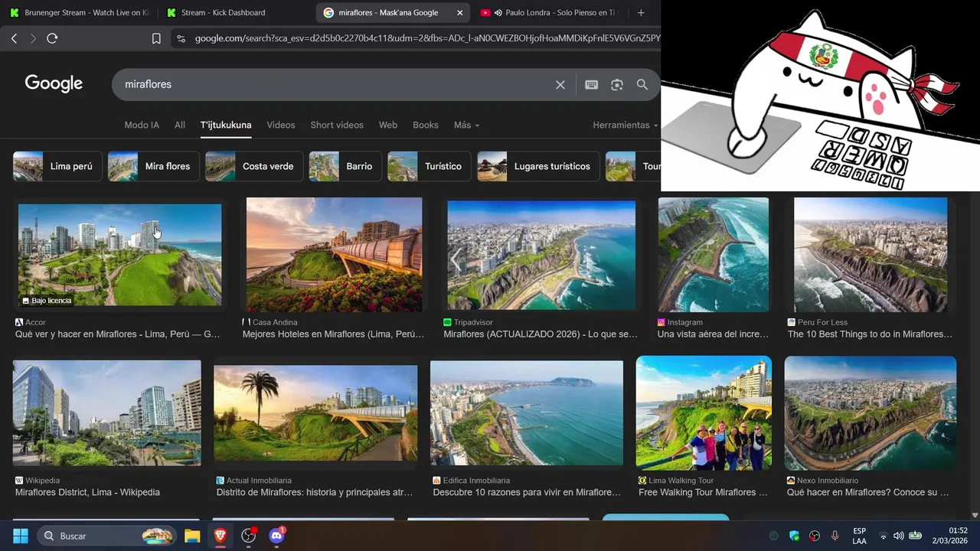Open the Free Walking Tour Miraflores link
The image size is (980, 551).
click(703, 492)
